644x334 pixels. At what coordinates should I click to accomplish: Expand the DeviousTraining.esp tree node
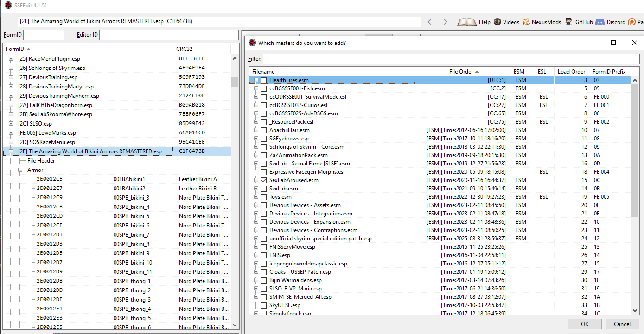coord(11,77)
